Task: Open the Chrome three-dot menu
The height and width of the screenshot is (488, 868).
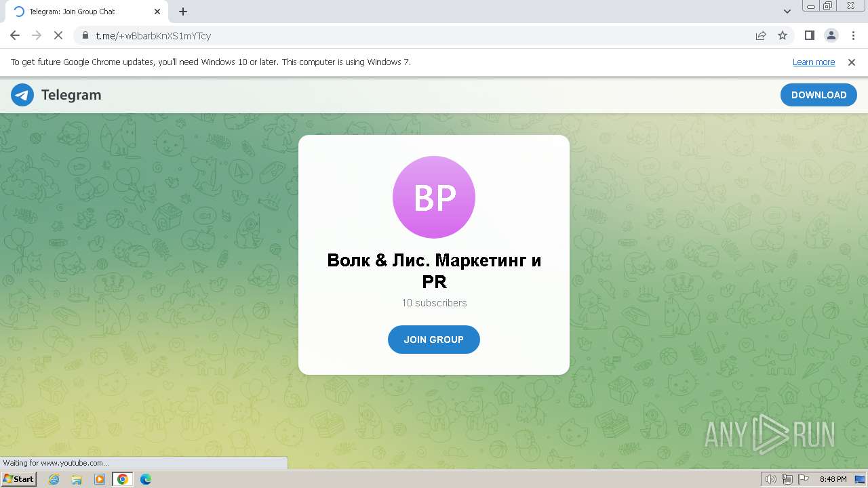Action: click(853, 36)
